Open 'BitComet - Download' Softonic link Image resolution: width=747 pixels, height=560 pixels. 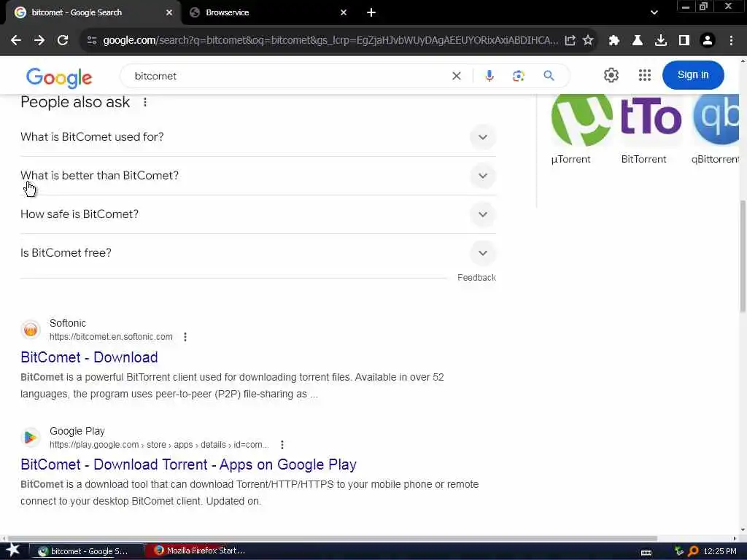[89, 357]
